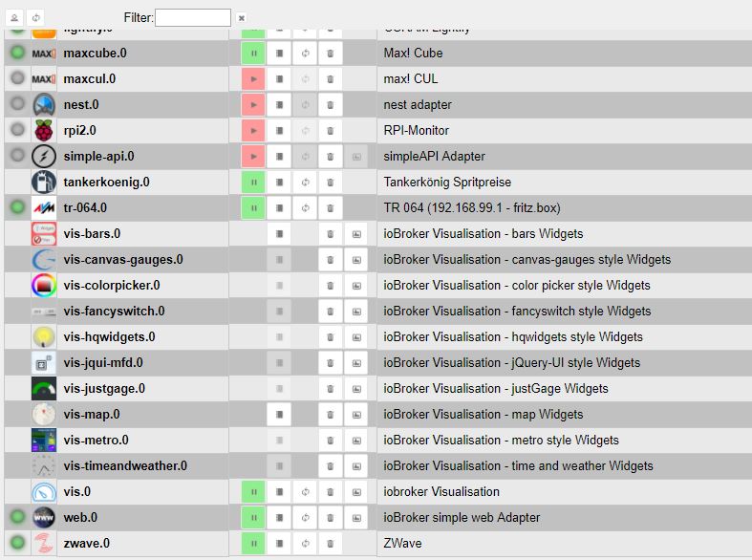
Task: Focus the Filter text box
Action: click(x=192, y=18)
